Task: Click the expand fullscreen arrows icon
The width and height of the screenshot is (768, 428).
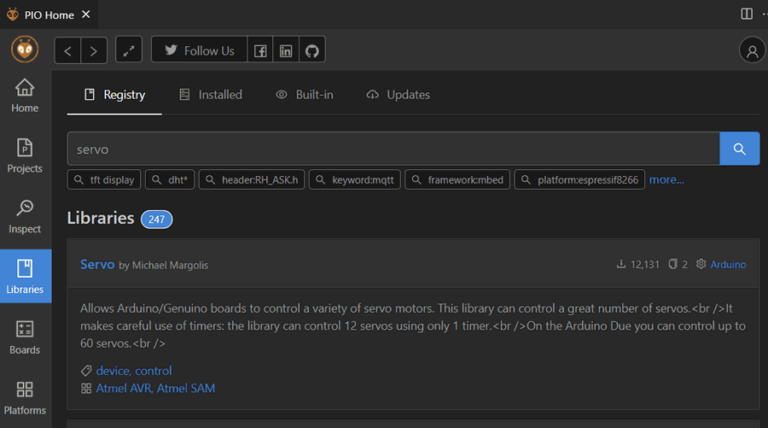Action: [x=129, y=50]
